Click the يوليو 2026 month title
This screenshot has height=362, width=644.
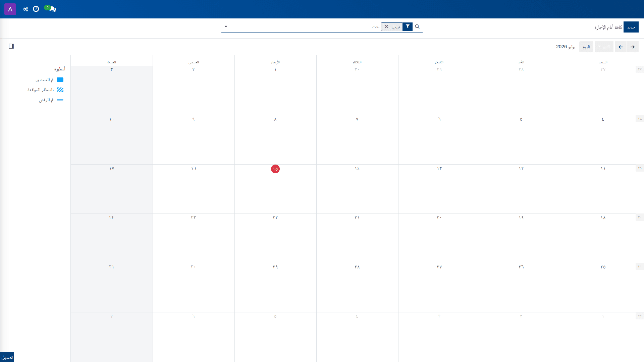coord(566,47)
